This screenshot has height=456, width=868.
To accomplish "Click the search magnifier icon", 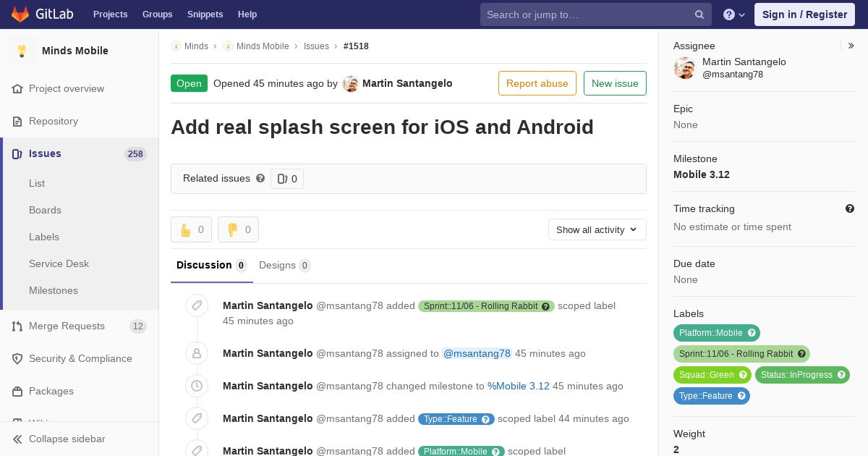I will click(x=699, y=14).
